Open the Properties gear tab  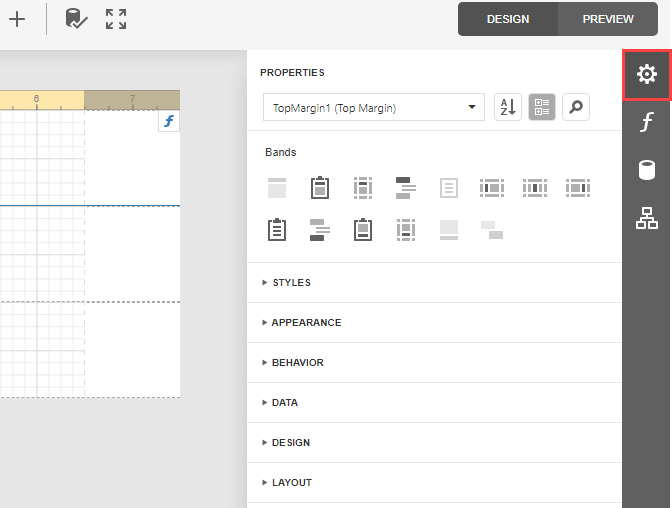(x=647, y=74)
